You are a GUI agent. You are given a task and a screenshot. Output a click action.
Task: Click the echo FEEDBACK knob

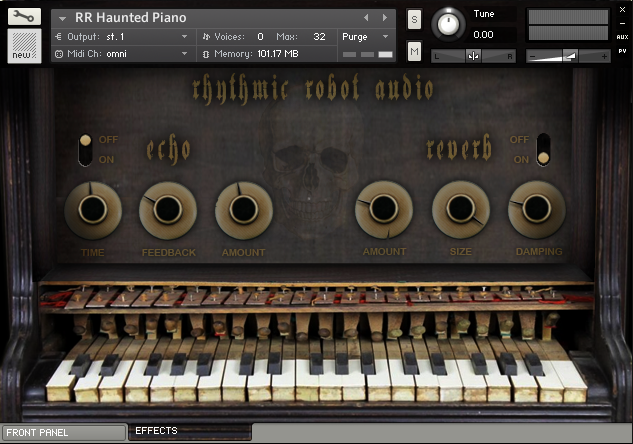[168, 210]
